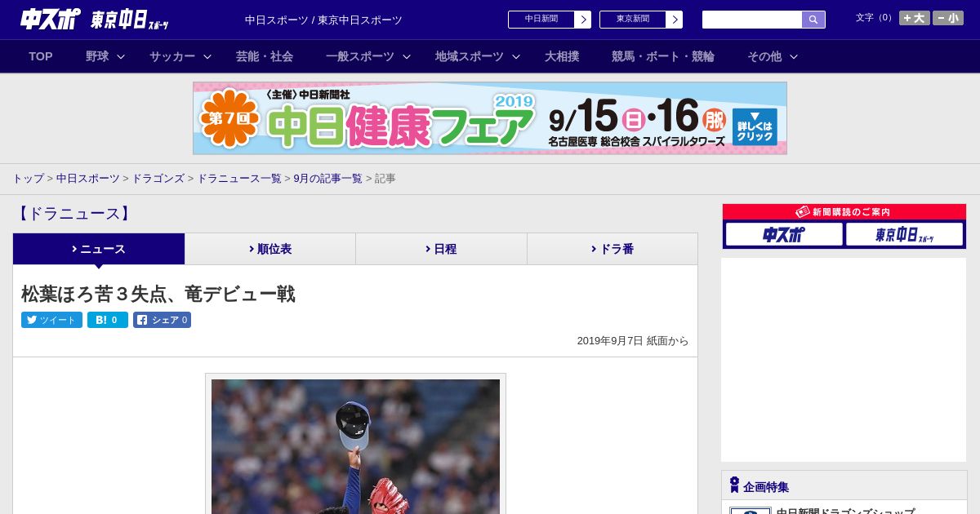Open the その他 menu item
The width and height of the screenshot is (980, 514).
(764, 56)
